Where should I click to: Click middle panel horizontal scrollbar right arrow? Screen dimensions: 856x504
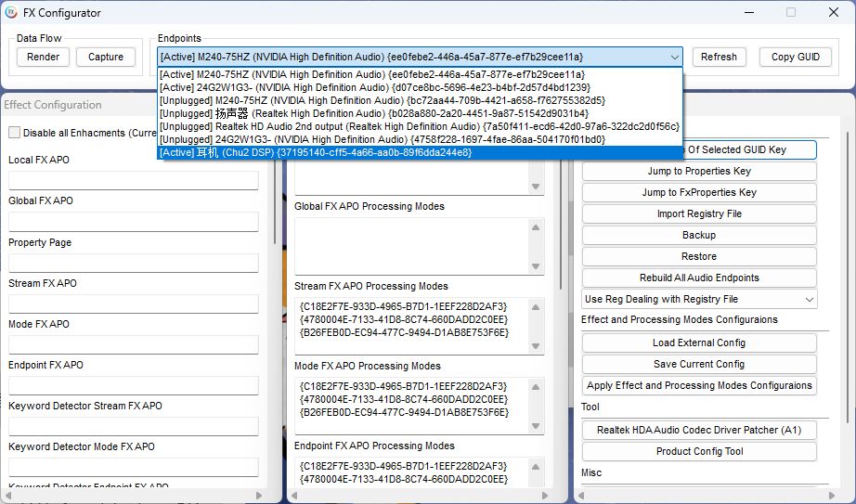pyautogui.click(x=545, y=496)
